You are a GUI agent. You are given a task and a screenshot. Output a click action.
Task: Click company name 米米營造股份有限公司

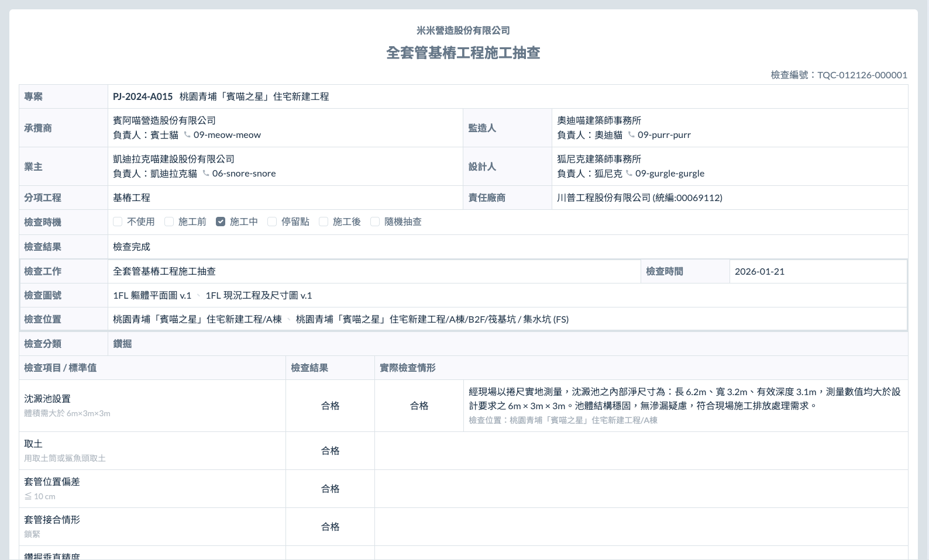click(x=463, y=30)
